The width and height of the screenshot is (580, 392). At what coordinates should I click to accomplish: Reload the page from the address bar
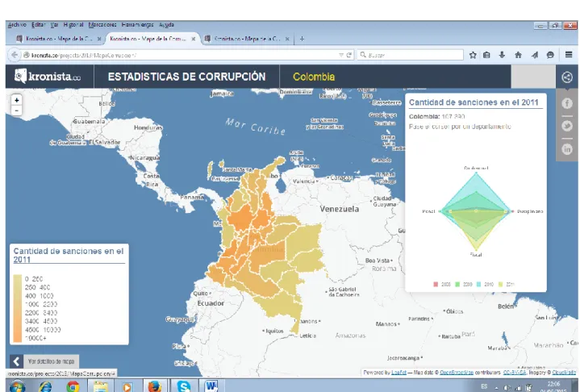coord(348,55)
